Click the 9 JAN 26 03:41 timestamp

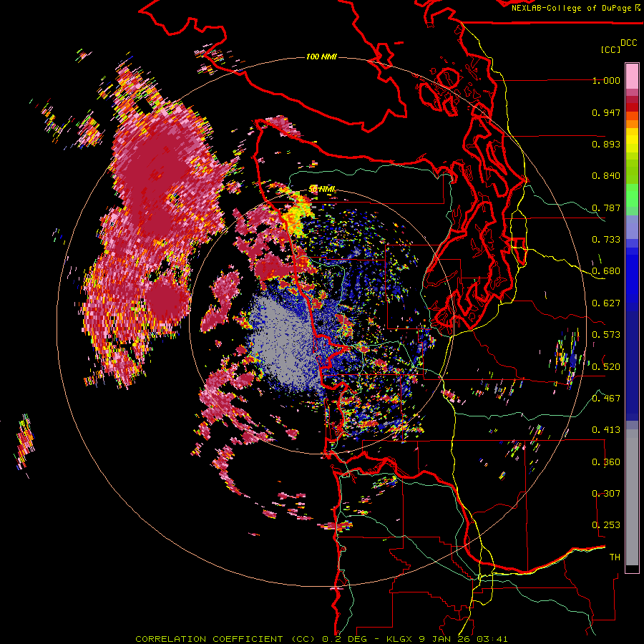tap(463, 639)
